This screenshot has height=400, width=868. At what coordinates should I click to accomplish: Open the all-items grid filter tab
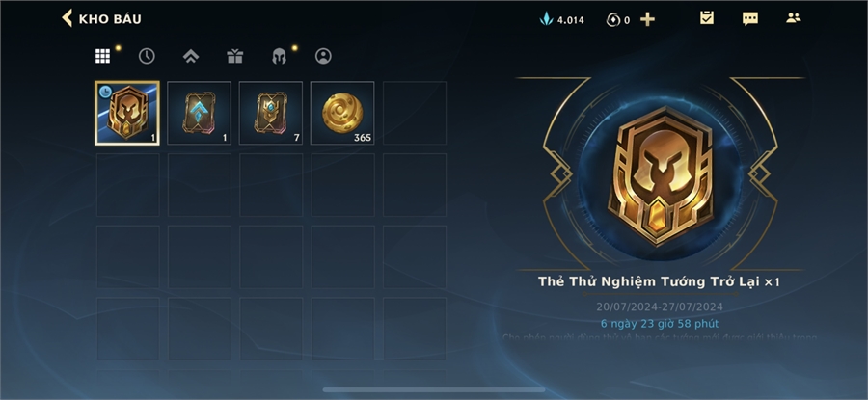point(102,56)
